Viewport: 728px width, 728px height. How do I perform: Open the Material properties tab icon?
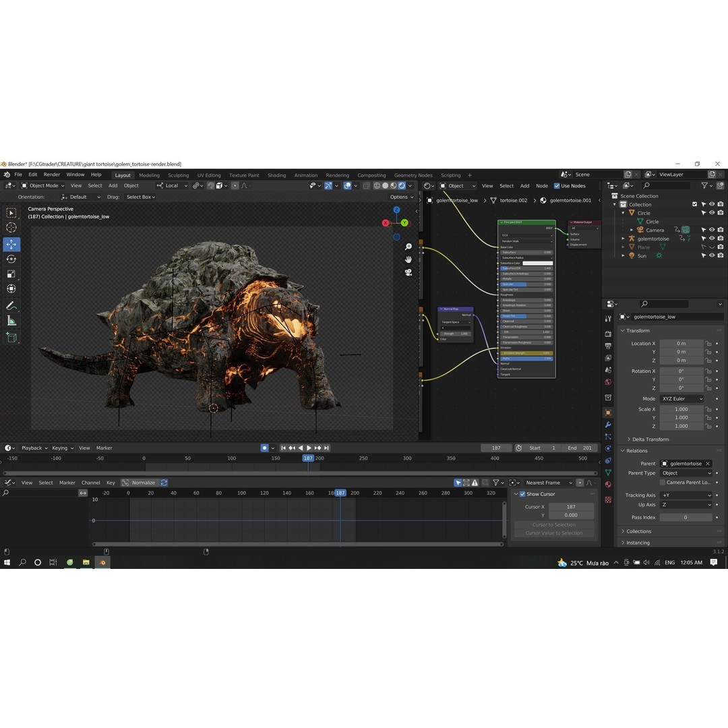click(608, 485)
